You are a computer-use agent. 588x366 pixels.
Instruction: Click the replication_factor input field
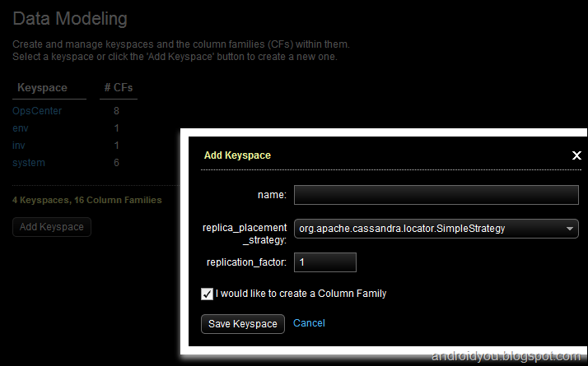click(325, 262)
